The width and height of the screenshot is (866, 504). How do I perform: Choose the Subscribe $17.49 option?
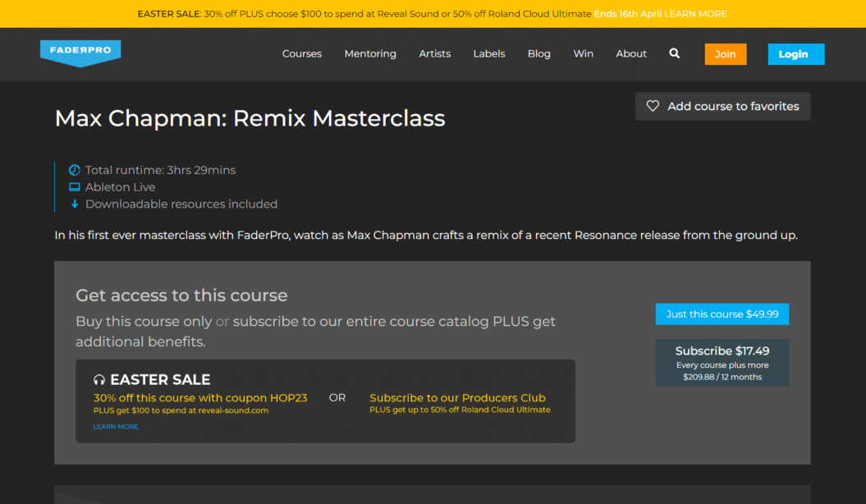pyautogui.click(x=722, y=363)
